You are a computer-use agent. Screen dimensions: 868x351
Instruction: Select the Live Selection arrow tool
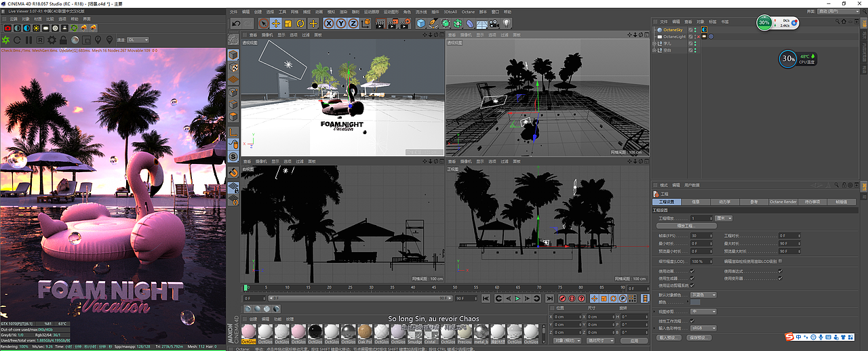[x=264, y=24]
